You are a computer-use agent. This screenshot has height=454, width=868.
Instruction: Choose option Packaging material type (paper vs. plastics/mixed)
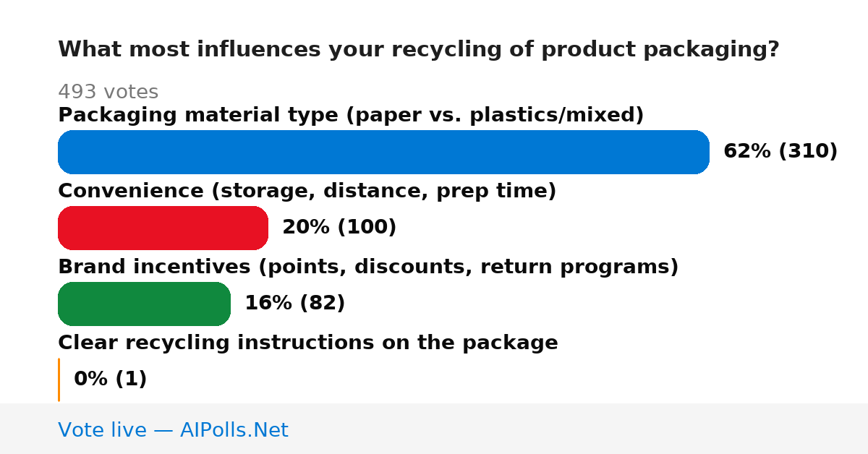(351, 115)
